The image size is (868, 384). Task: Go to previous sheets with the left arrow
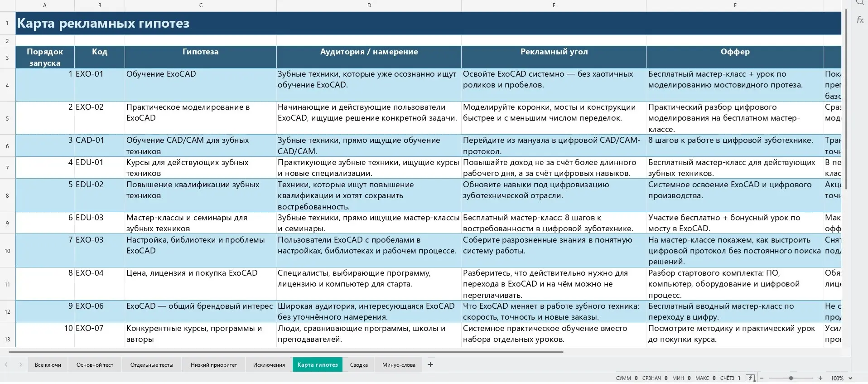6,365
